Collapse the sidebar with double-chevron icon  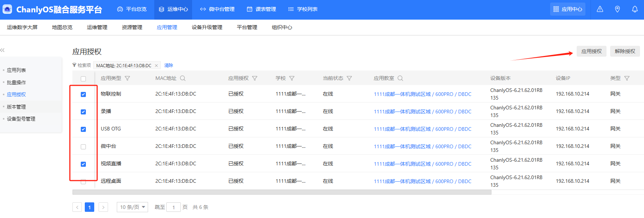(3, 50)
